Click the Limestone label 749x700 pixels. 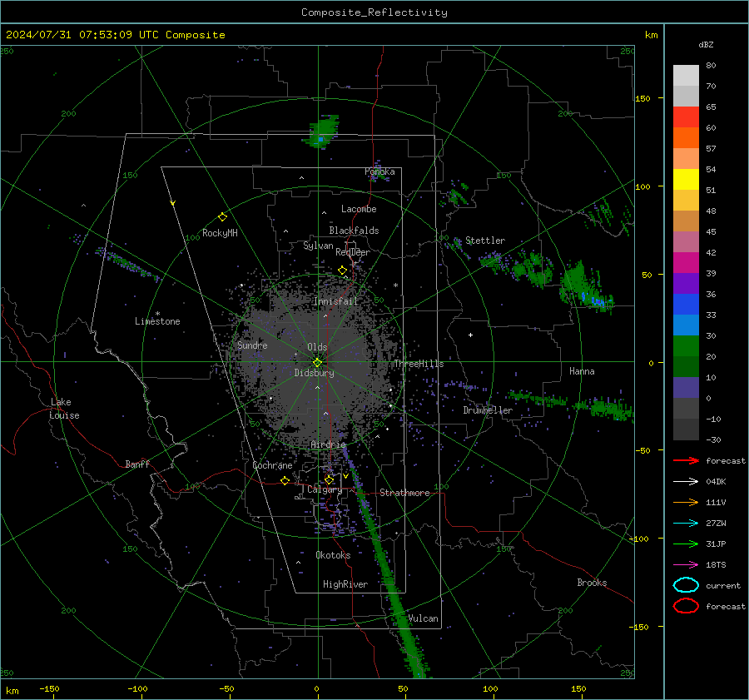[x=157, y=321]
